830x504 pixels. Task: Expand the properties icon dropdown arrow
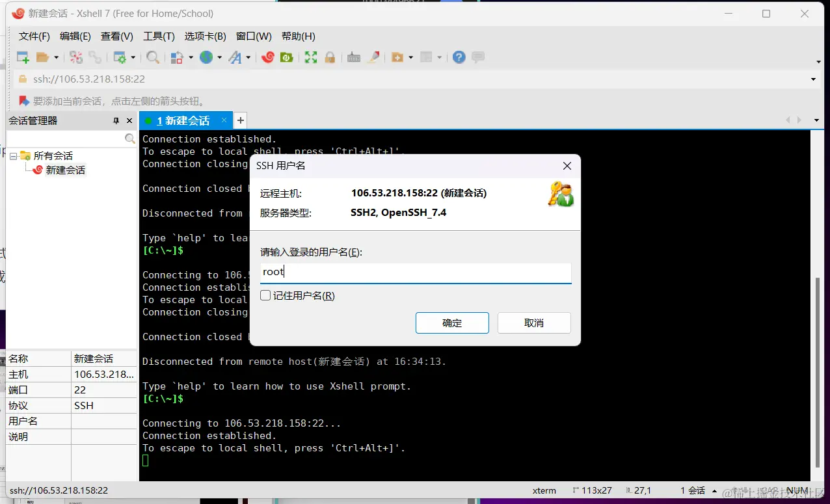coord(133,57)
